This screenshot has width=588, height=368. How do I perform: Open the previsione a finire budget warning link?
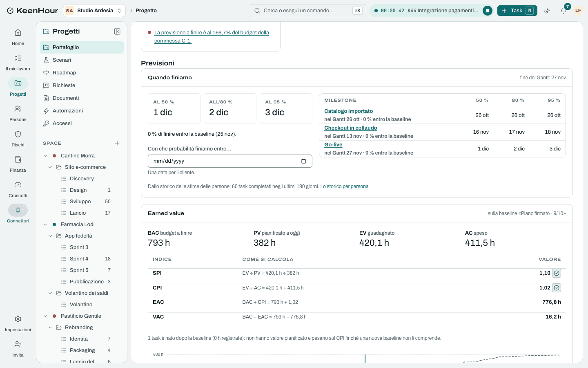212,37
